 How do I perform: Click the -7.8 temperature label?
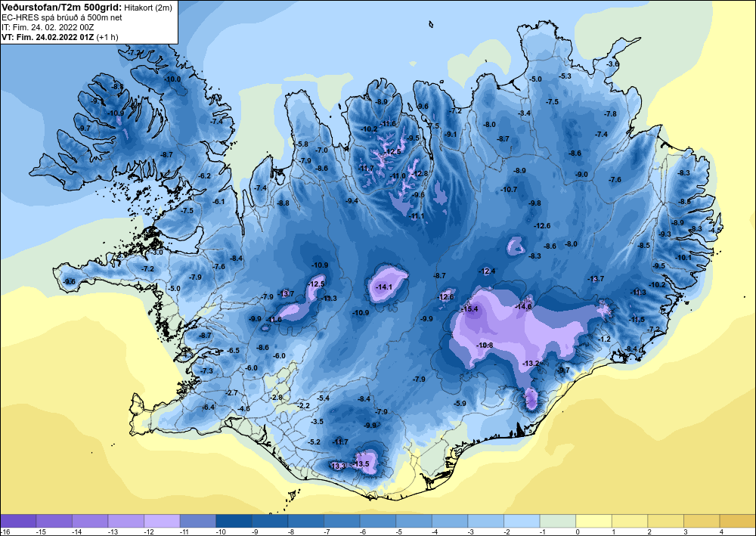tap(610, 113)
